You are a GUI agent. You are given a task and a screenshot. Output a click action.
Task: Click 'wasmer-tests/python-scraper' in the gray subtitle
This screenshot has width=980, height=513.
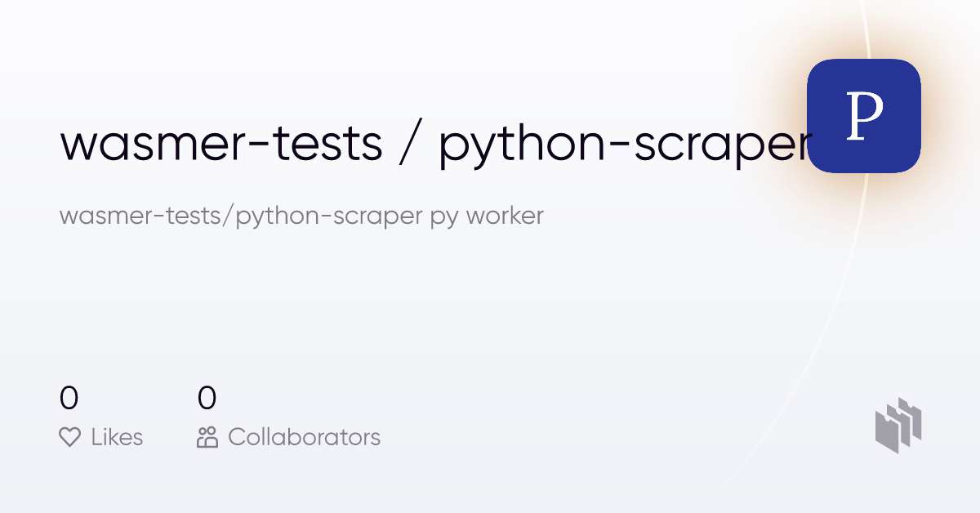(x=241, y=217)
